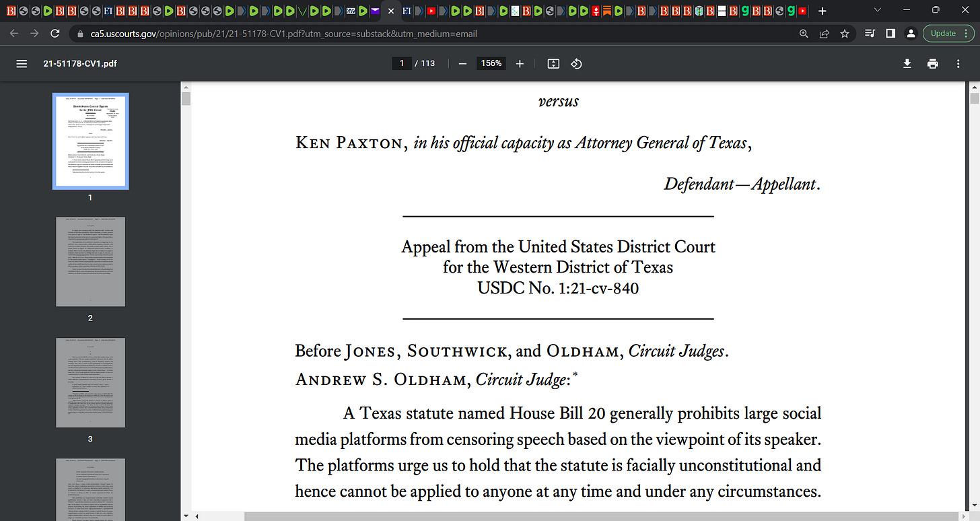The image size is (980, 521).
Task: Edit the current page number field
Action: (402, 63)
